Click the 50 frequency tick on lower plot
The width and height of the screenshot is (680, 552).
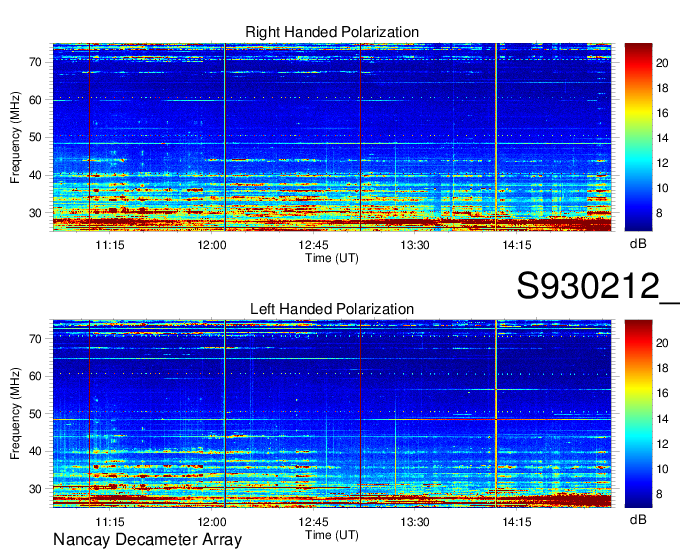coord(35,414)
